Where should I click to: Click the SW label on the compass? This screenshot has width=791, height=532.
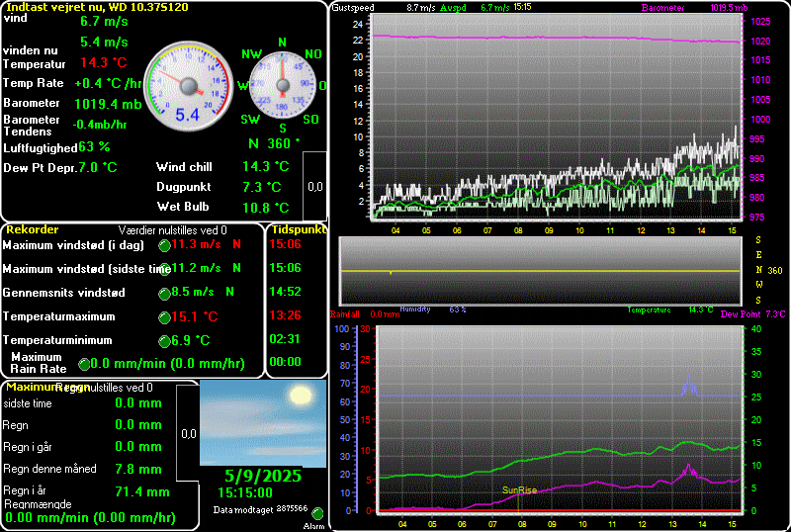click(250, 119)
